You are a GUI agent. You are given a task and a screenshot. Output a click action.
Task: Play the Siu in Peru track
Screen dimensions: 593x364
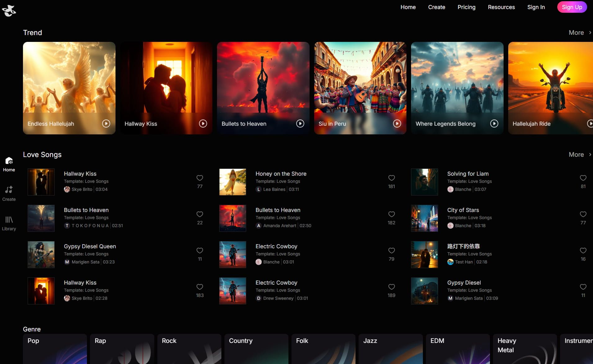pos(397,124)
